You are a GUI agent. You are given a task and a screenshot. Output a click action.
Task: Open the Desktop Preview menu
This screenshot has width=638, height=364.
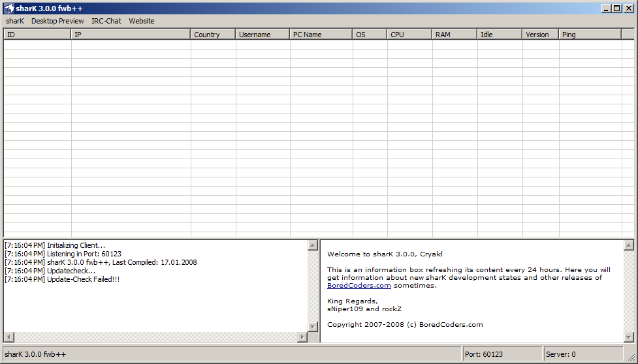pos(57,21)
